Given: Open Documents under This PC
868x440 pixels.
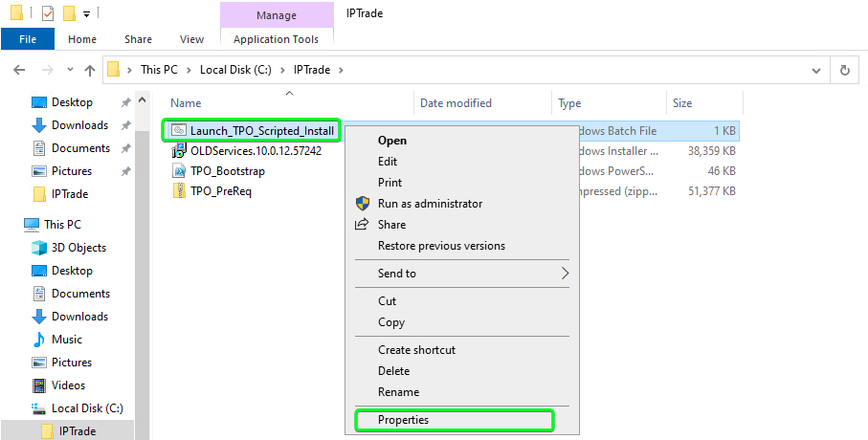Looking at the screenshot, I should click(x=80, y=294).
